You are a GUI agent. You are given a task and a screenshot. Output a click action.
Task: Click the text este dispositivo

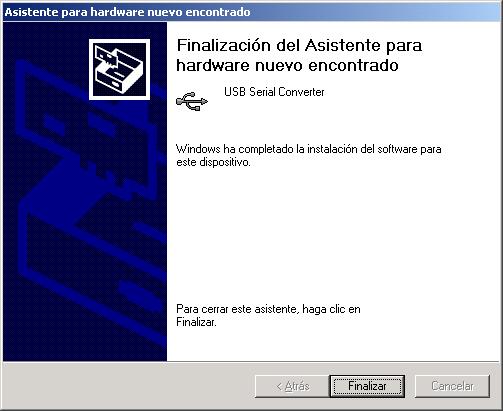pos(213,162)
